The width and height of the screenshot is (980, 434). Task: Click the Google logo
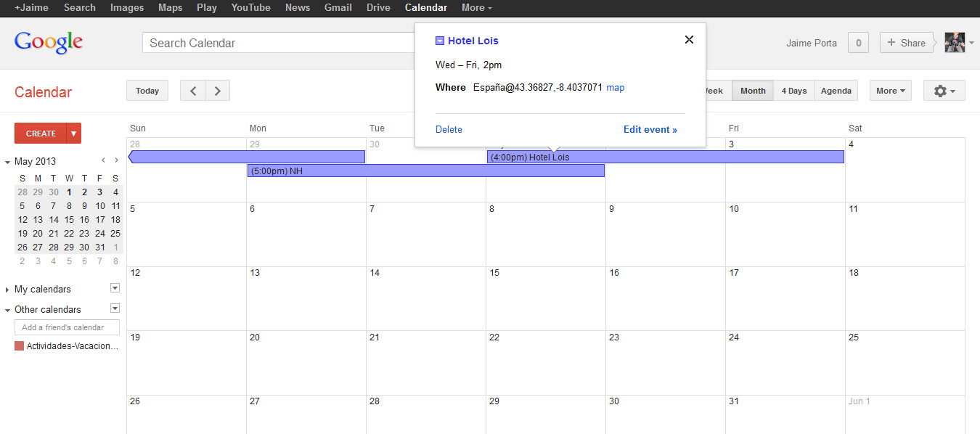[49, 42]
